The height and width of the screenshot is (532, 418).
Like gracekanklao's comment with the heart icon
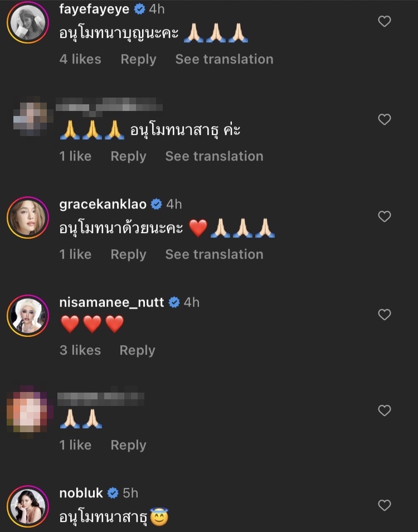point(385,216)
